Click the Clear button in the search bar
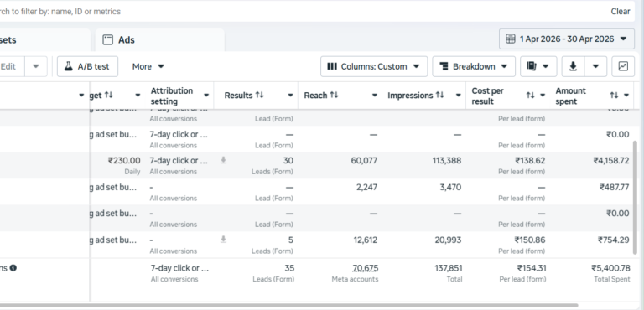This screenshot has height=310, width=644. tap(621, 12)
